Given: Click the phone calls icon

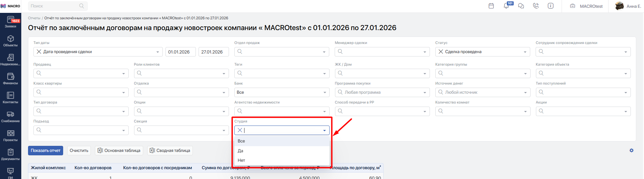Looking at the screenshot, I should click(536, 6).
